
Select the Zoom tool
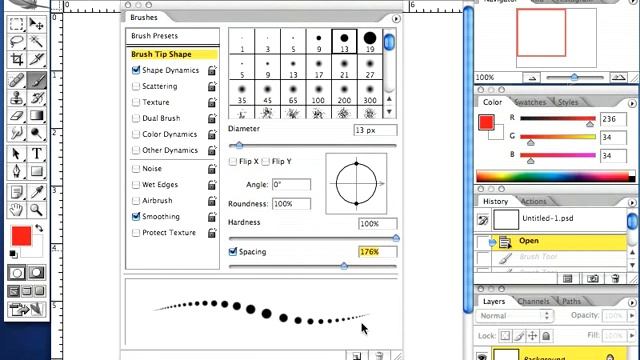pyautogui.click(x=36, y=210)
